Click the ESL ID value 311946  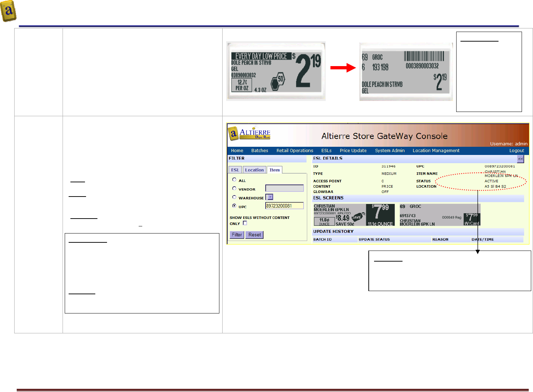pos(388,166)
